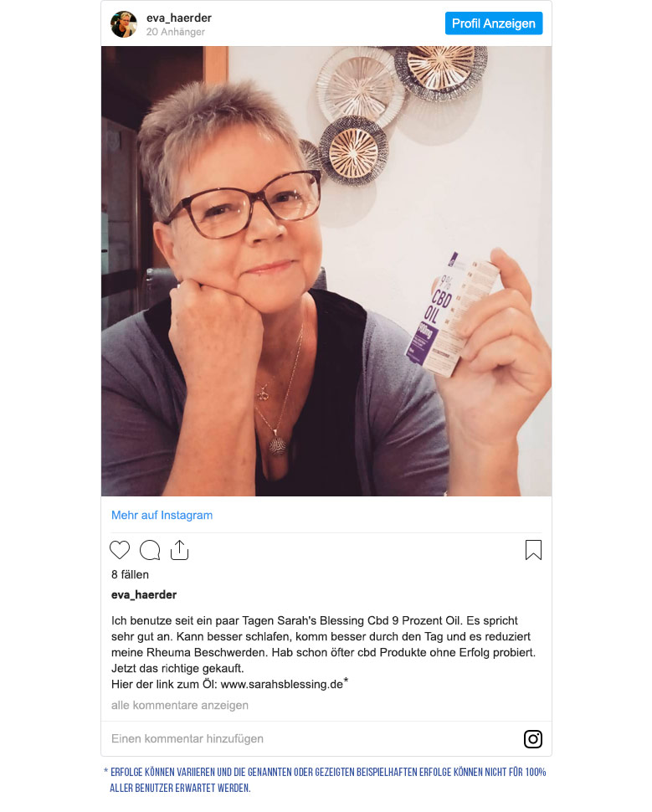Click the blue disclaimer footnote text
The height and width of the screenshot is (812, 652).
tap(326, 780)
